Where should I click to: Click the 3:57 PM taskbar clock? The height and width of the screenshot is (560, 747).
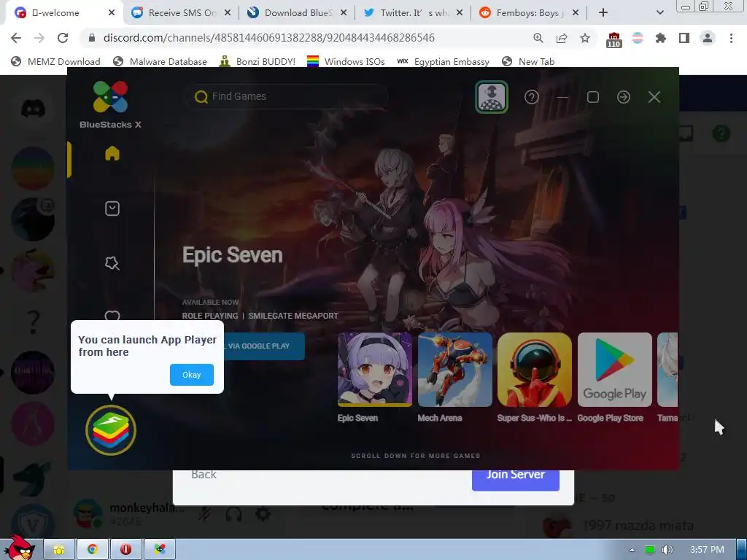pyautogui.click(x=707, y=550)
